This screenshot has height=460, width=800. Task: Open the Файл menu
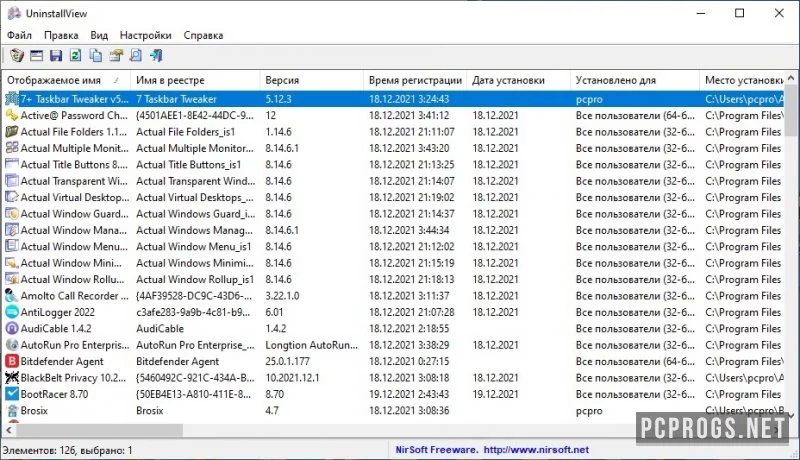pos(19,35)
